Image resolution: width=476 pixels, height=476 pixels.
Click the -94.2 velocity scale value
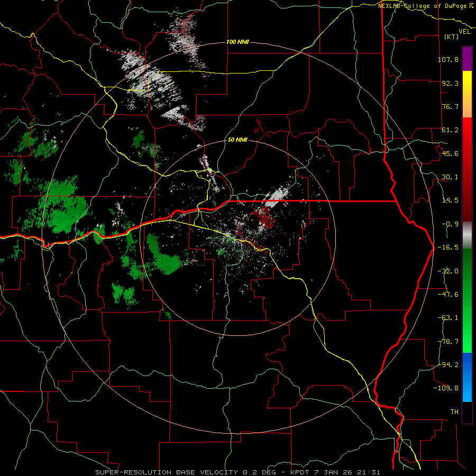(x=448, y=365)
